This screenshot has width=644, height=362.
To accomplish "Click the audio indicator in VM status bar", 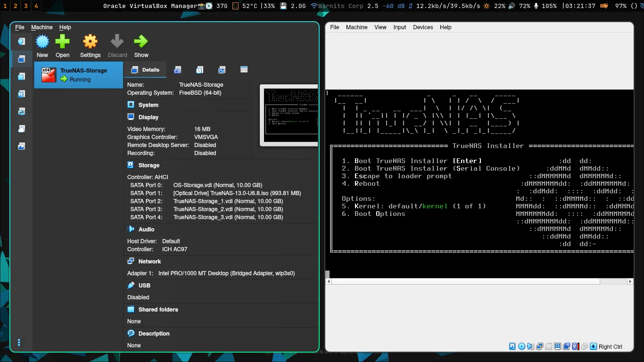I will [530, 346].
